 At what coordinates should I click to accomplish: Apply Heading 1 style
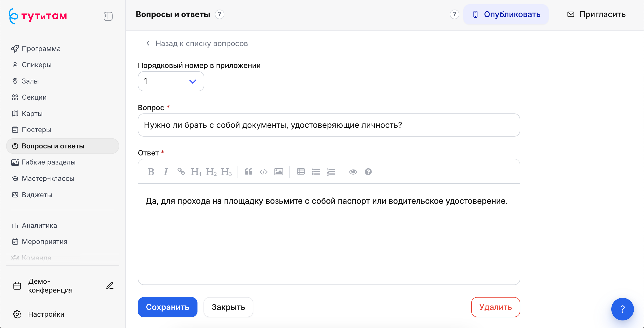click(x=196, y=172)
